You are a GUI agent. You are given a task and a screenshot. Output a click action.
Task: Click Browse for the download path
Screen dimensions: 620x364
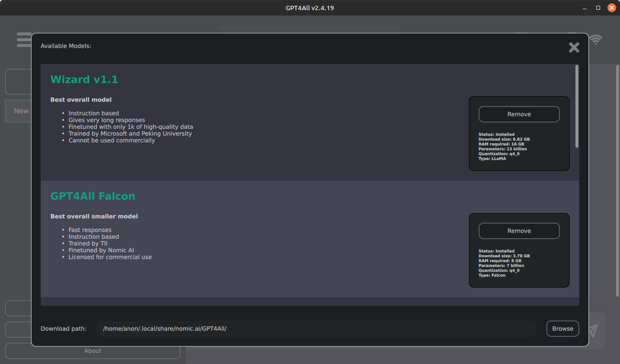563,329
